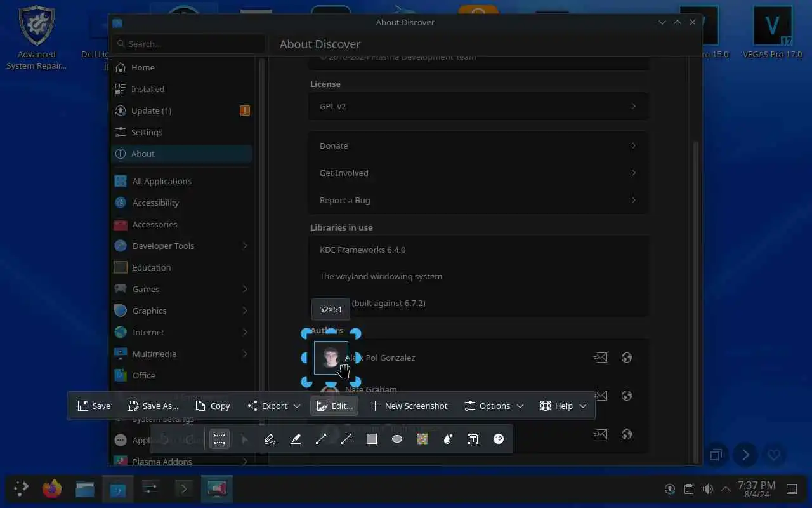
Task: Copy the screenshot to clipboard
Action: 213,406
